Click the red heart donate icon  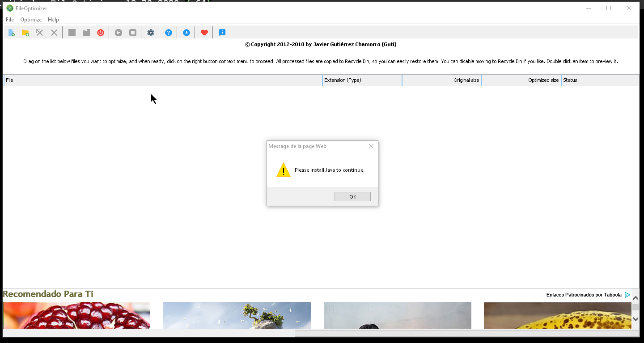click(x=204, y=33)
